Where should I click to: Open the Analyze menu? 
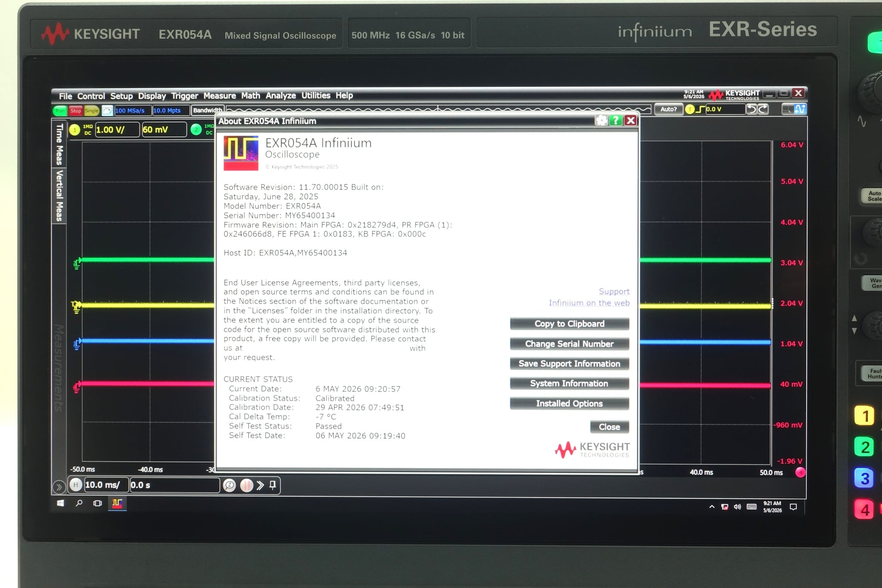(281, 95)
